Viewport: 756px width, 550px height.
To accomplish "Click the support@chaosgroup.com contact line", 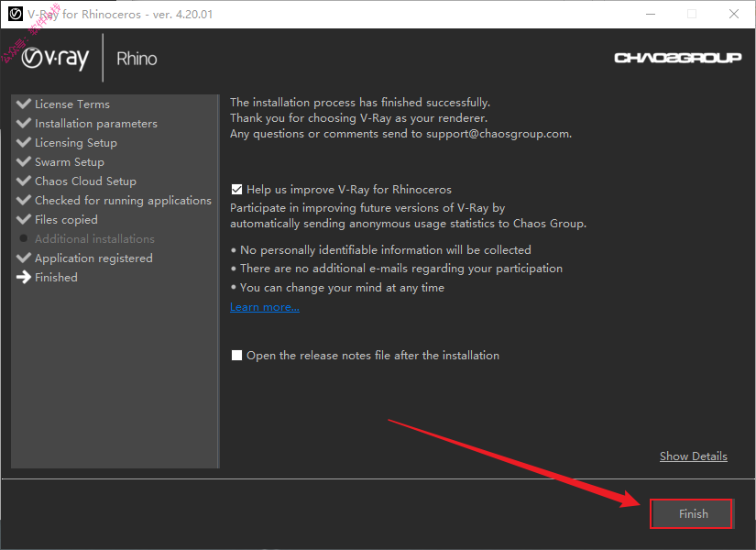I will [x=400, y=134].
